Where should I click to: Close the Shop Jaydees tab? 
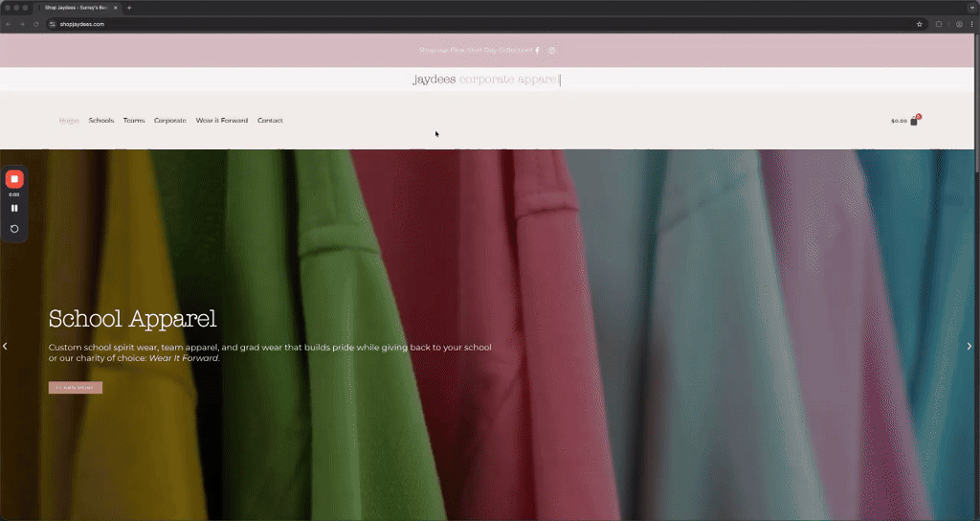click(116, 8)
